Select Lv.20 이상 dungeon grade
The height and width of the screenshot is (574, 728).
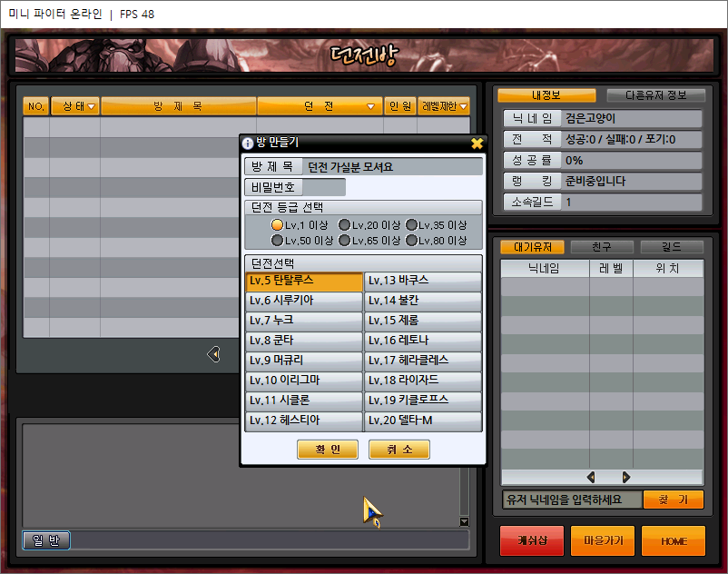(x=344, y=224)
